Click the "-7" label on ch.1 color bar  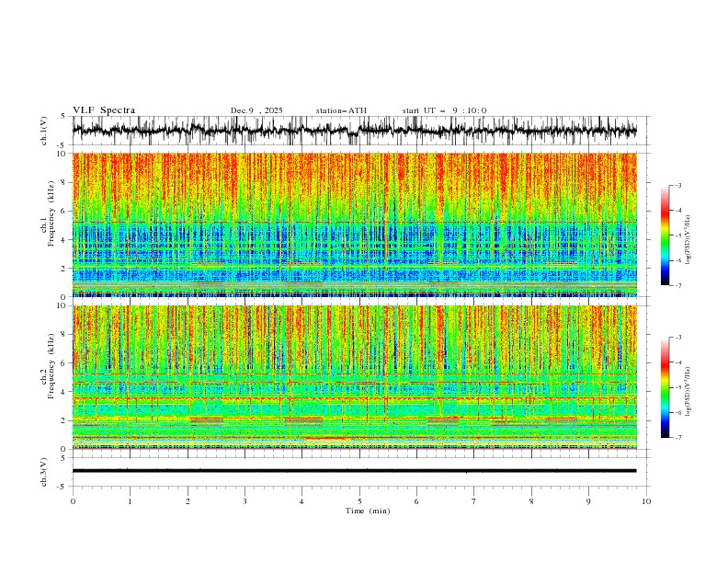pyautogui.click(x=678, y=285)
